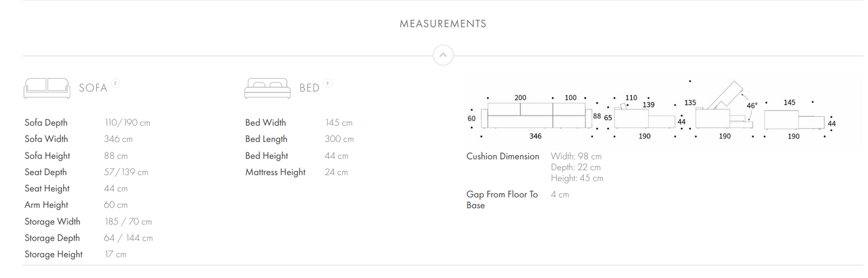Viewport: 868px width, 278px height.
Task: Click the Bed Length 300 cm value
Action: [339, 139]
